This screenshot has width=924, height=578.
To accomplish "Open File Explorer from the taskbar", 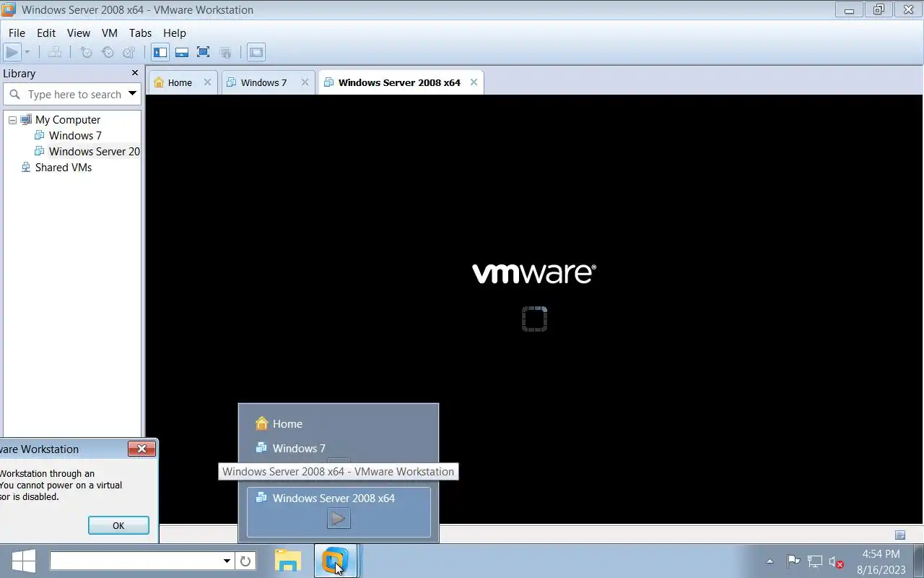I will pos(288,561).
